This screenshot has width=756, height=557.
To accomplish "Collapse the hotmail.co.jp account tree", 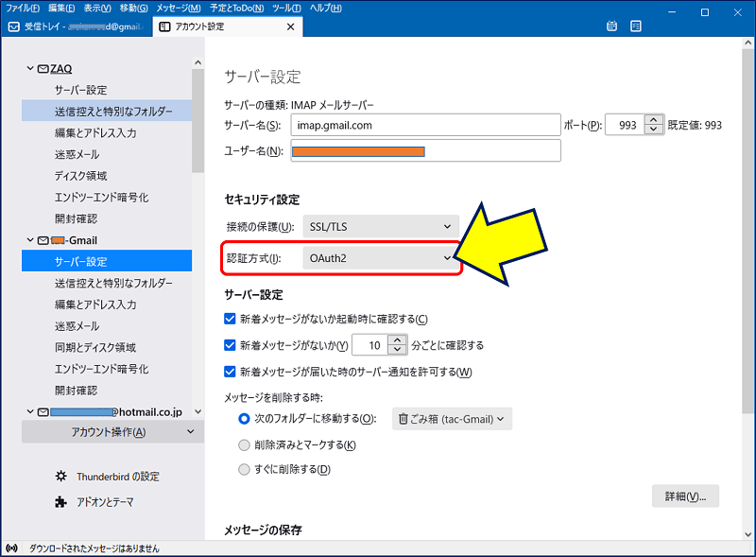I will coord(30,411).
